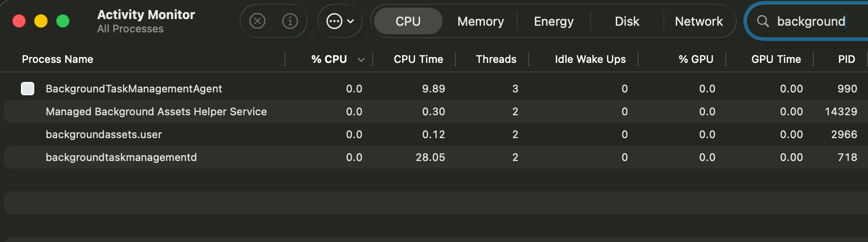The image size is (868, 242).
Task: Open the Energy tab
Action: 553,21
